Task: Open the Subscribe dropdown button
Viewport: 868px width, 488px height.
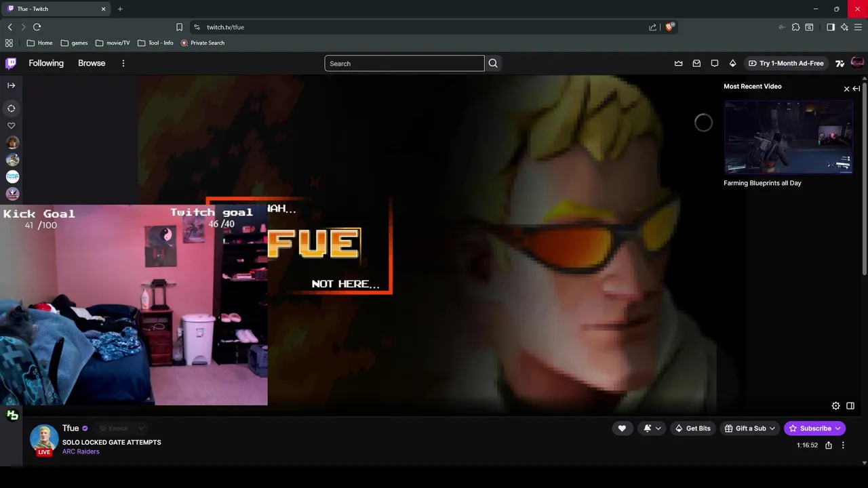Action: [814, 428]
